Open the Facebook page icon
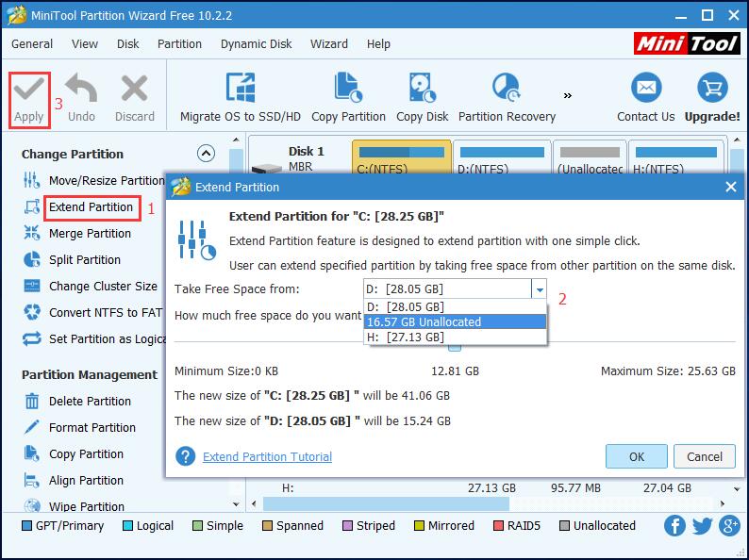The height and width of the screenshot is (560, 749). click(x=674, y=526)
